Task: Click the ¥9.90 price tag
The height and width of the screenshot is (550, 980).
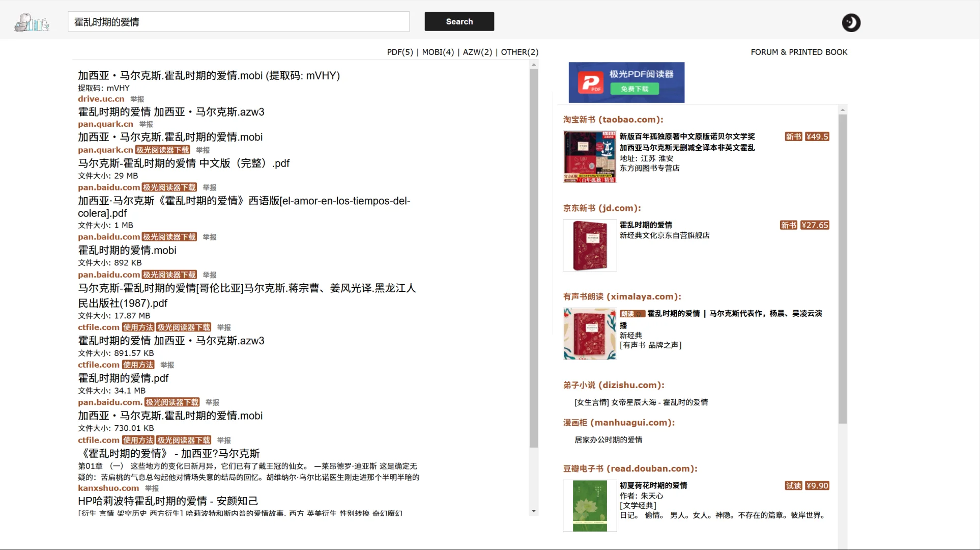Action: pyautogui.click(x=817, y=486)
